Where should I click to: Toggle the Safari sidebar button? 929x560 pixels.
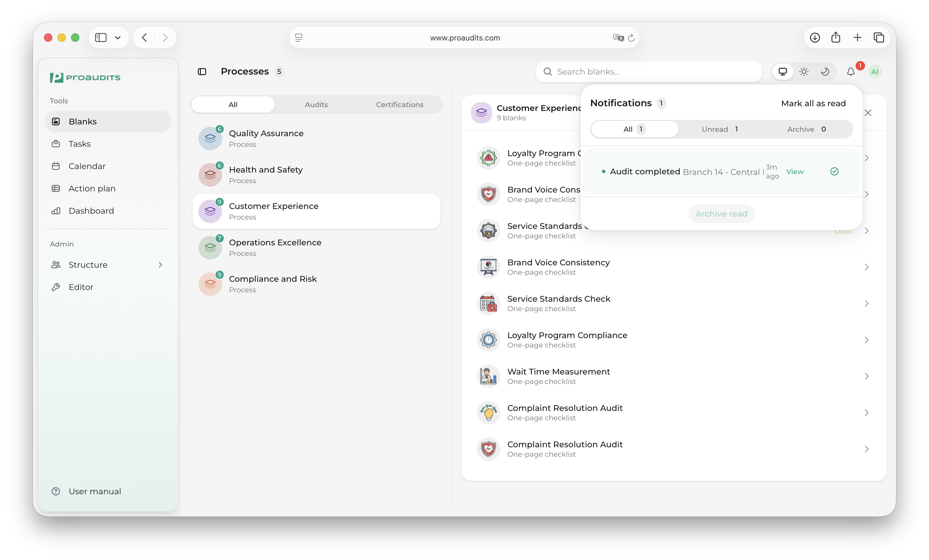101,38
